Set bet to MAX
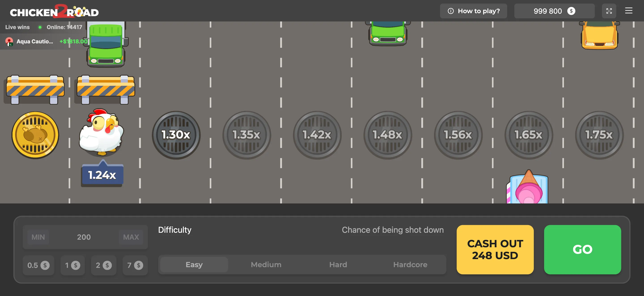 point(131,237)
